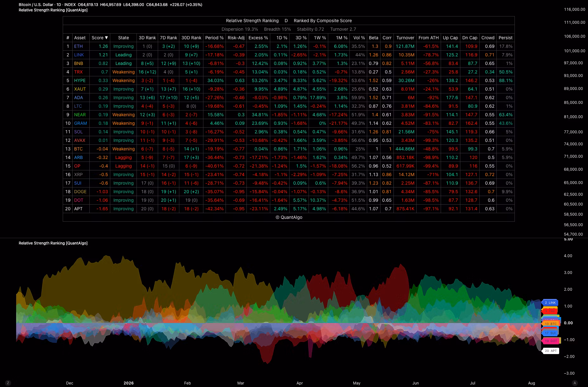Viewport: 588px width, 387px height.
Task: Click the 17 SUI label on the indicator scale
Action: coord(550,333)
